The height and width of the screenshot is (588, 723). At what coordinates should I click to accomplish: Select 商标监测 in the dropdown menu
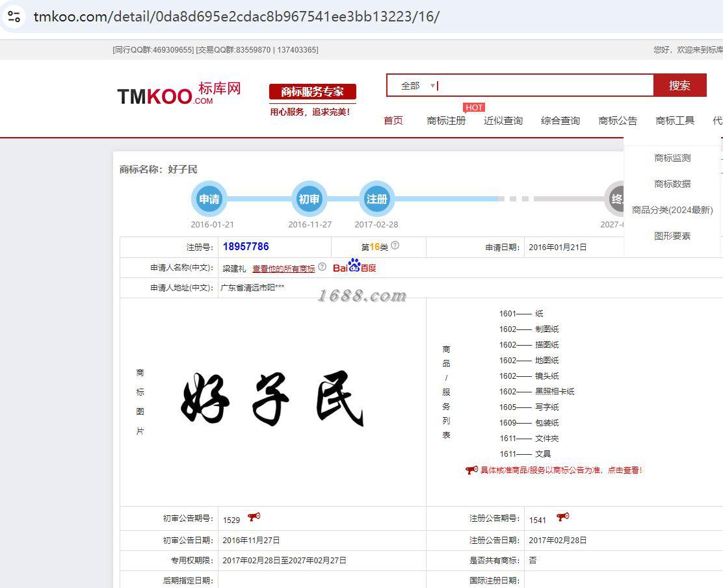coord(672,158)
